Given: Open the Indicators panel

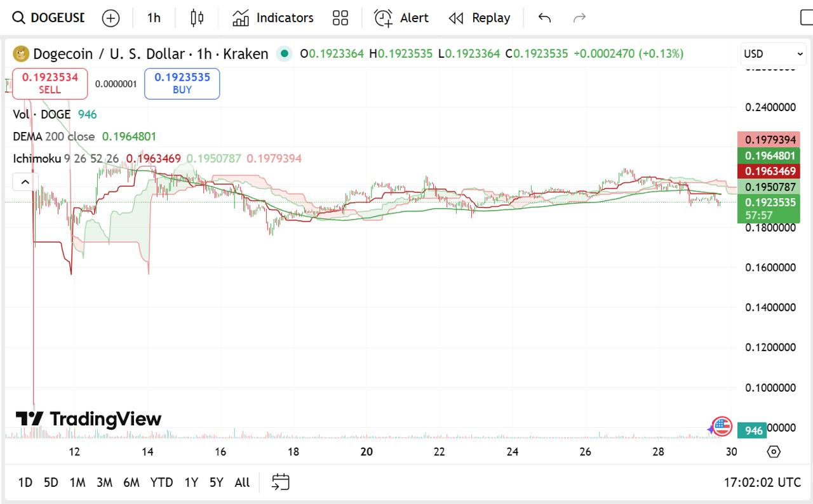Looking at the screenshot, I should [272, 18].
